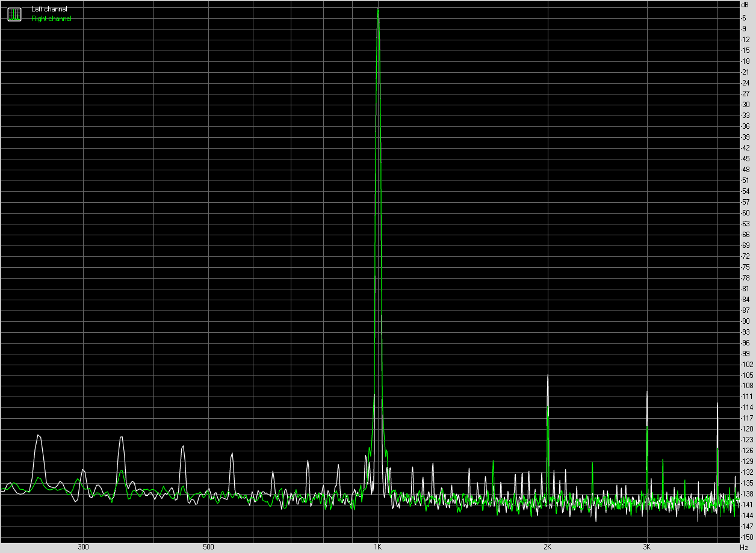Click the '300' frequency axis label
This screenshot has width=756, height=553.
pos(83,547)
